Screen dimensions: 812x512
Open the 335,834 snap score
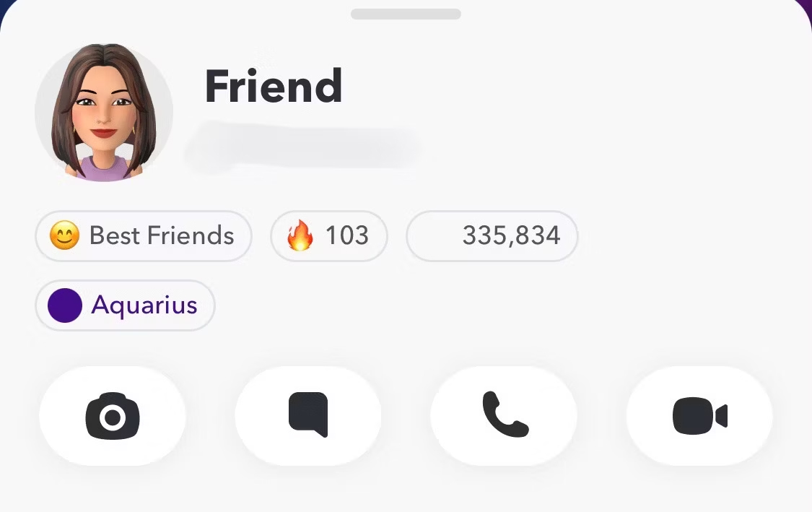pos(492,236)
